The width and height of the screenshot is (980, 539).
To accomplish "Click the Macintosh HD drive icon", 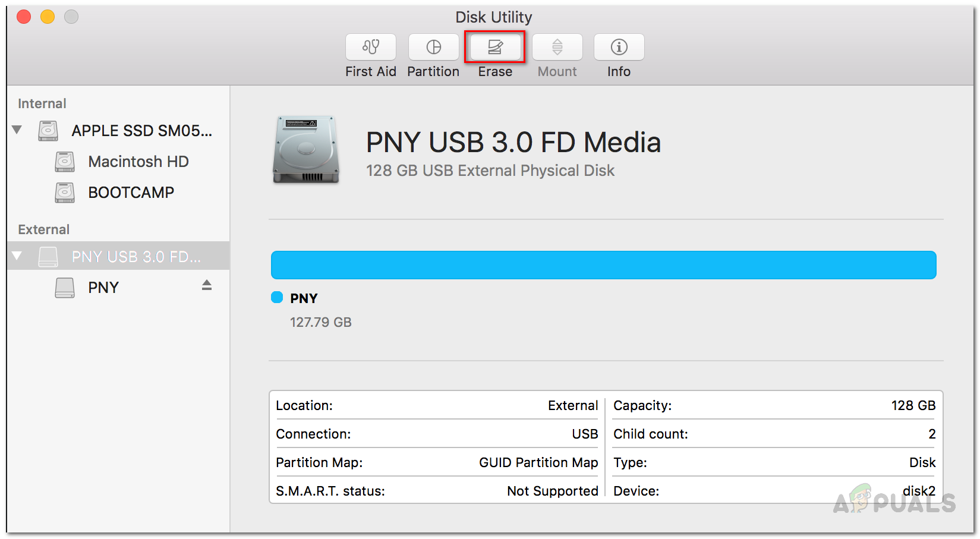I will 65,162.
